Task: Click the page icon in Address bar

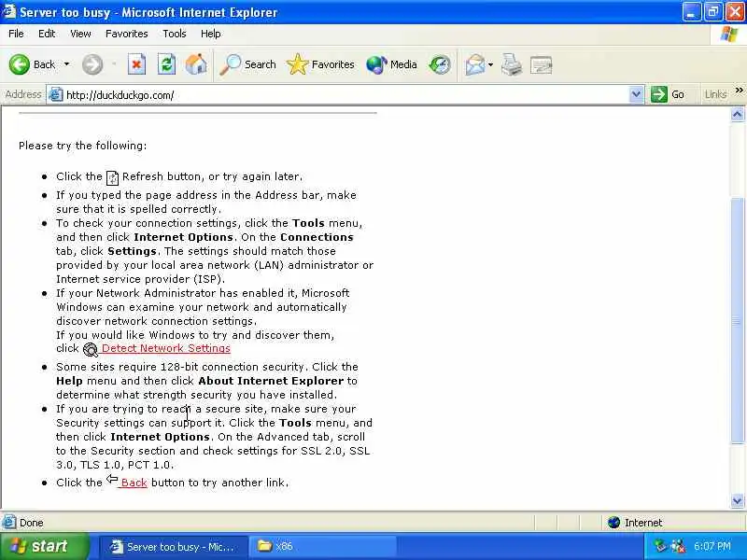Action: point(55,94)
